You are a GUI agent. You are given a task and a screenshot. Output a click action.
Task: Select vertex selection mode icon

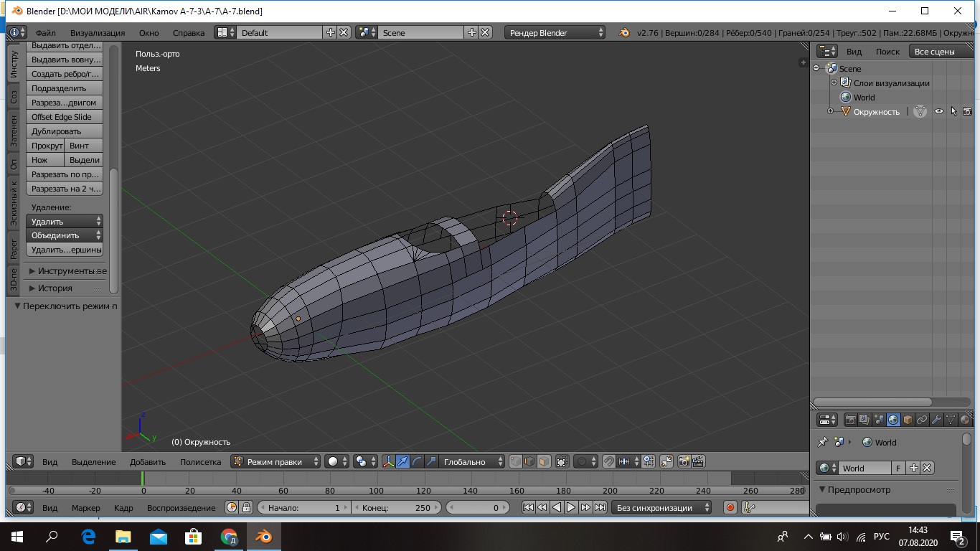coord(516,462)
